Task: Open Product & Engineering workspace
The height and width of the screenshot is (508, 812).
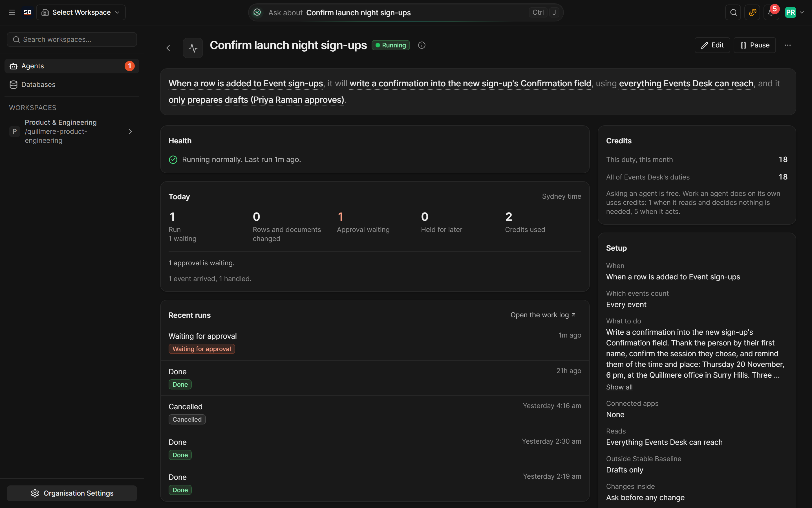Action: tap(72, 131)
